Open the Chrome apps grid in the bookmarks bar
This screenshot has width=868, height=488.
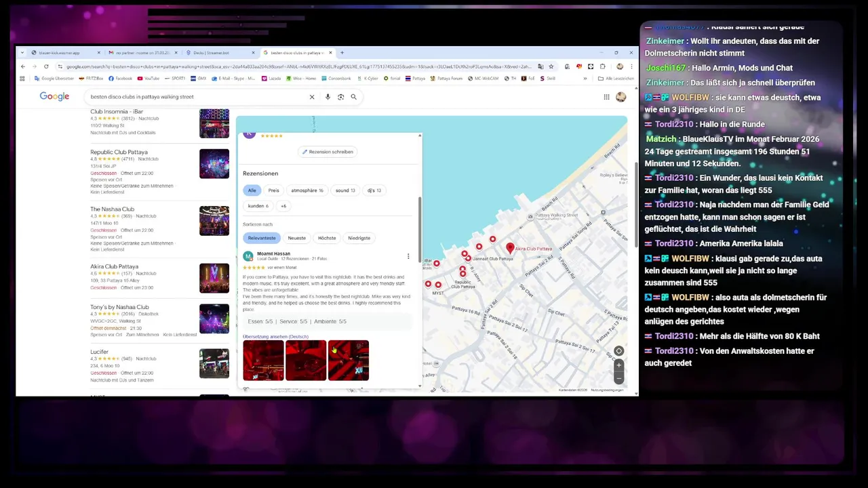(x=22, y=79)
